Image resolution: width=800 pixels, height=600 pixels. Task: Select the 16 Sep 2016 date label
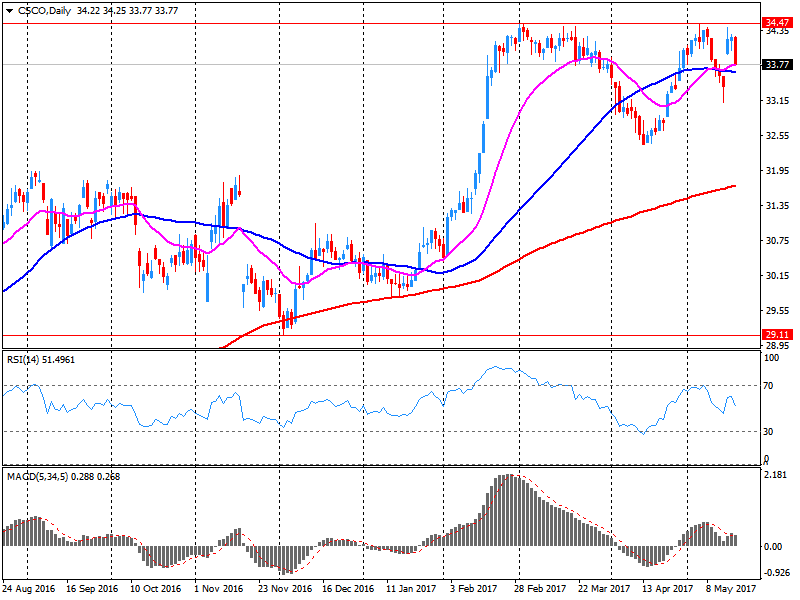point(92,589)
